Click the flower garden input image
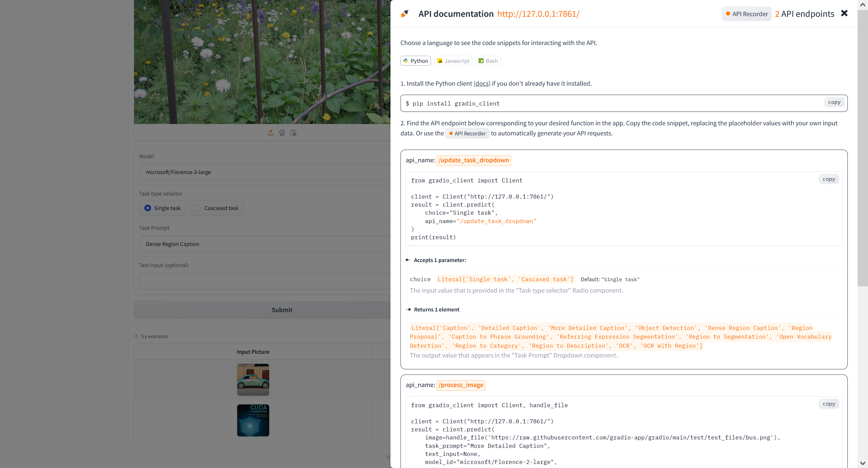868x468 pixels. 262,62
